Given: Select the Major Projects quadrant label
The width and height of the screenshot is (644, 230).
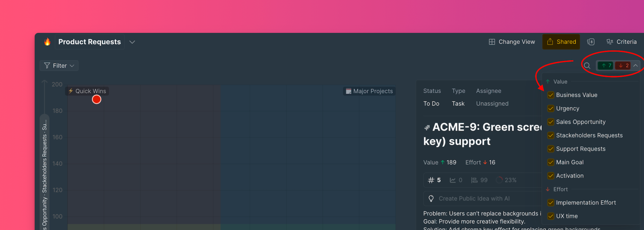Looking at the screenshot, I should pos(369,91).
